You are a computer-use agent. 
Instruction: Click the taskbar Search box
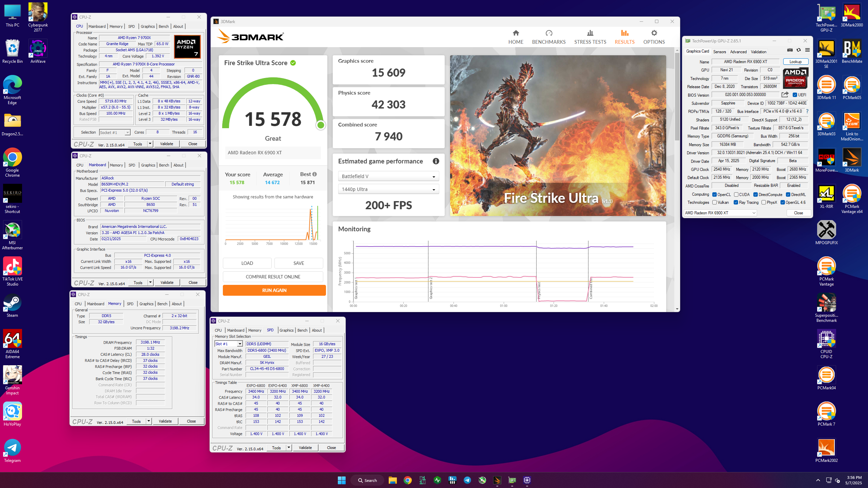[367, 480]
